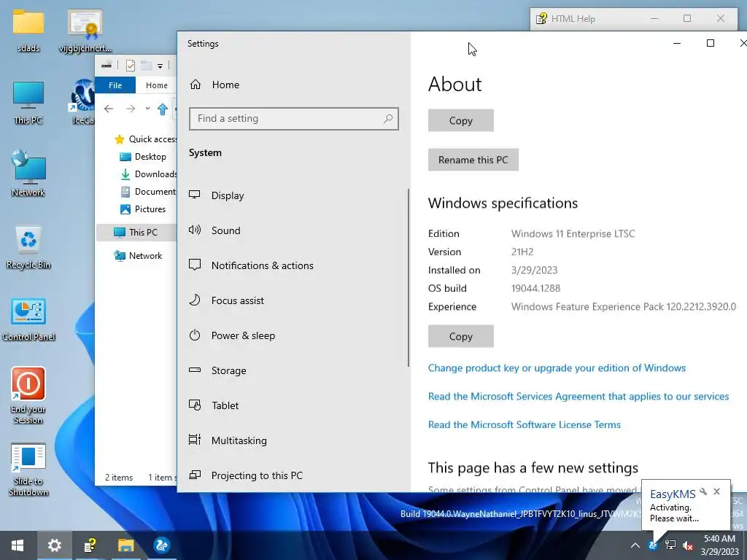Open Projecting to this PC settings
This screenshot has width=747, height=560.
[x=293, y=475]
